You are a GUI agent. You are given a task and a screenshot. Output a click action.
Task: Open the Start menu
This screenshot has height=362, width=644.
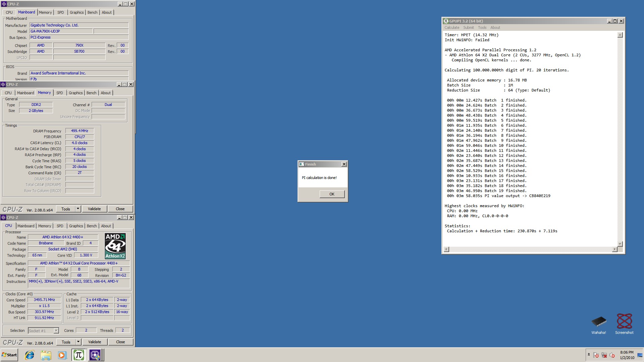coord(9,355)
